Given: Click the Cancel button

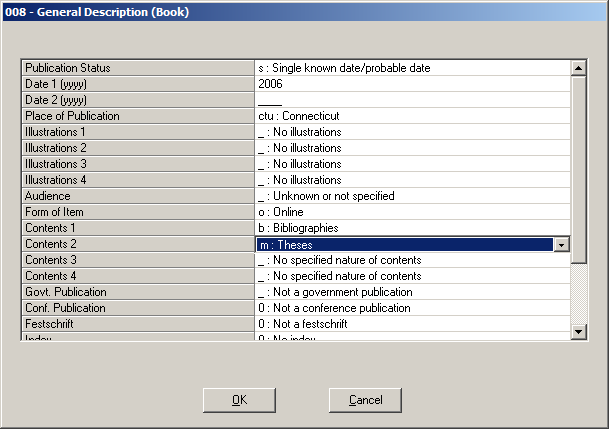Looking at the screenshot, I should pos(365,400).
